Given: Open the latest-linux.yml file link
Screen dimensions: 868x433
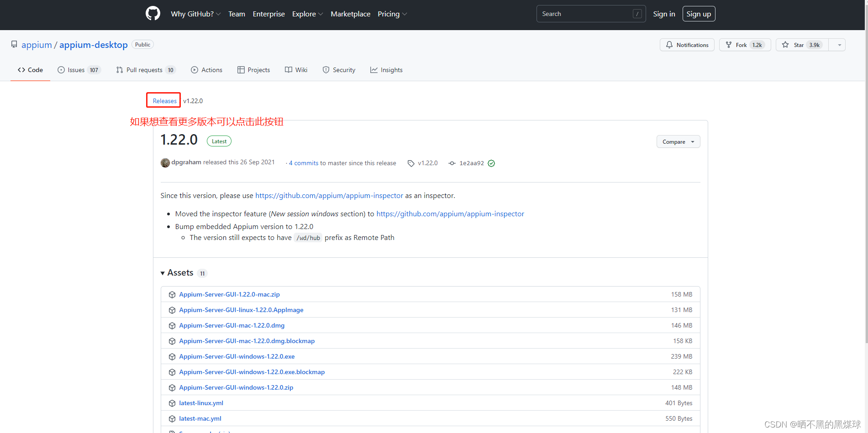Looking at the screenshot, I should (201, 403).
